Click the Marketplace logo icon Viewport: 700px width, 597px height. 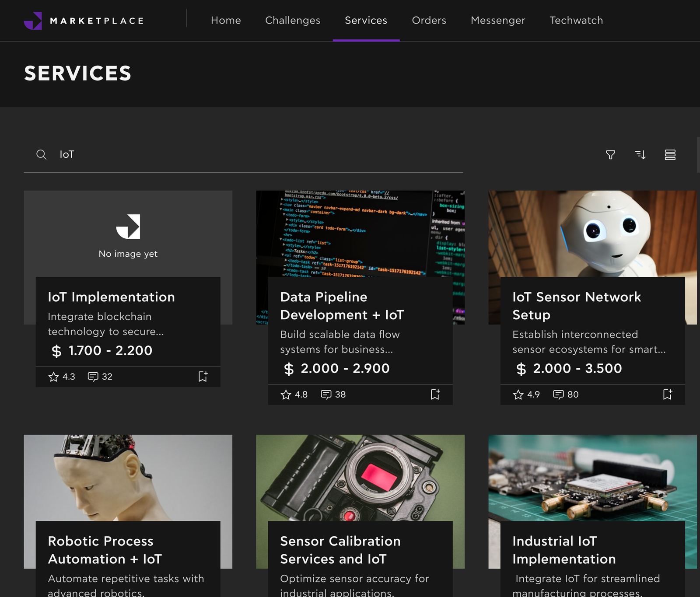pyautogui.click(x=33, y=20)
